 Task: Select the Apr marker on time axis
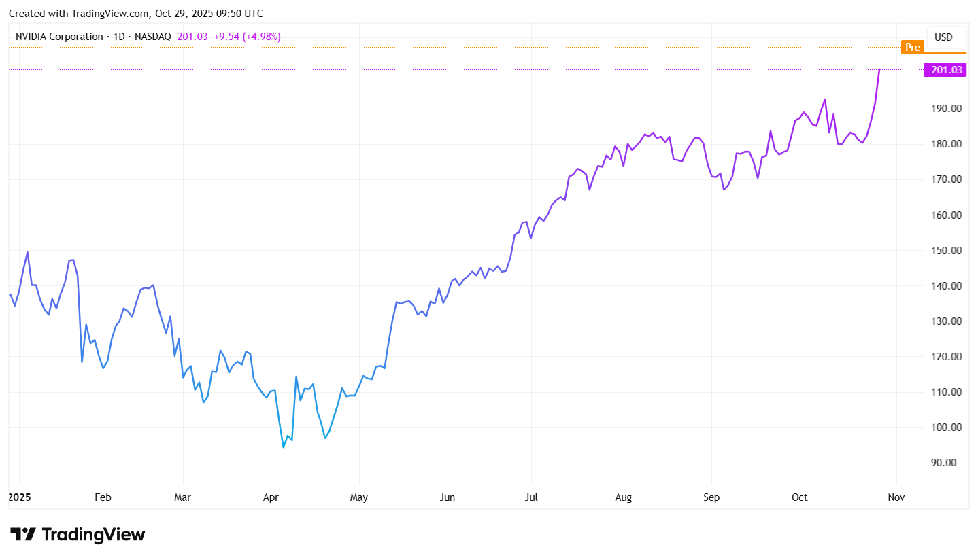tap(271, 497)
